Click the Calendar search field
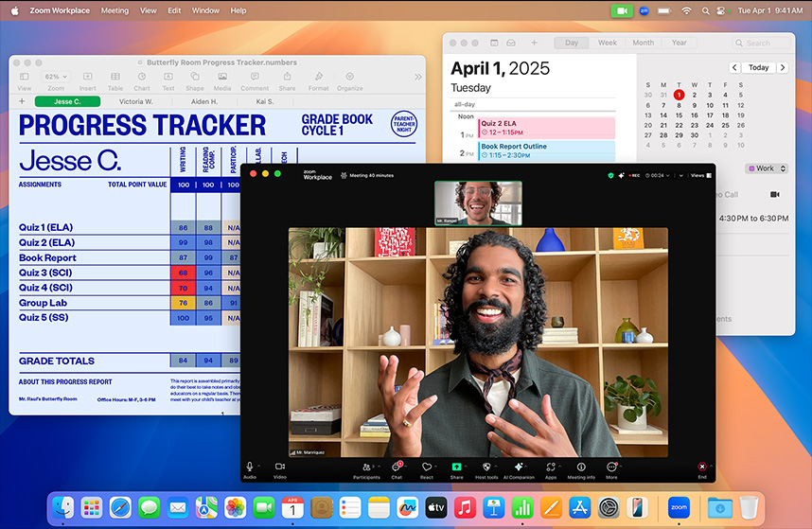 pos(765,43)
